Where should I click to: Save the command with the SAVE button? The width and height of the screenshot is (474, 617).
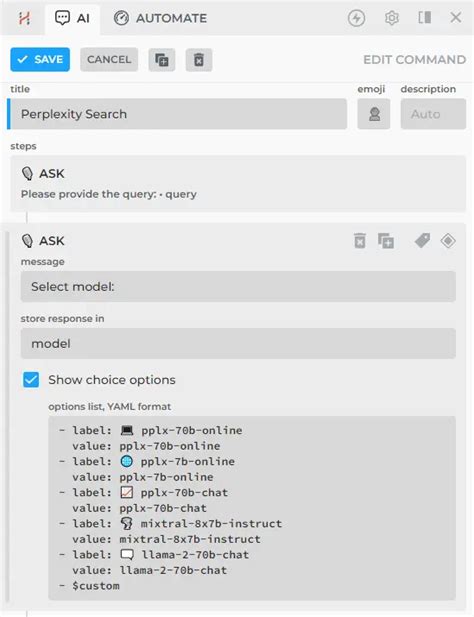[x=40, y=59]
